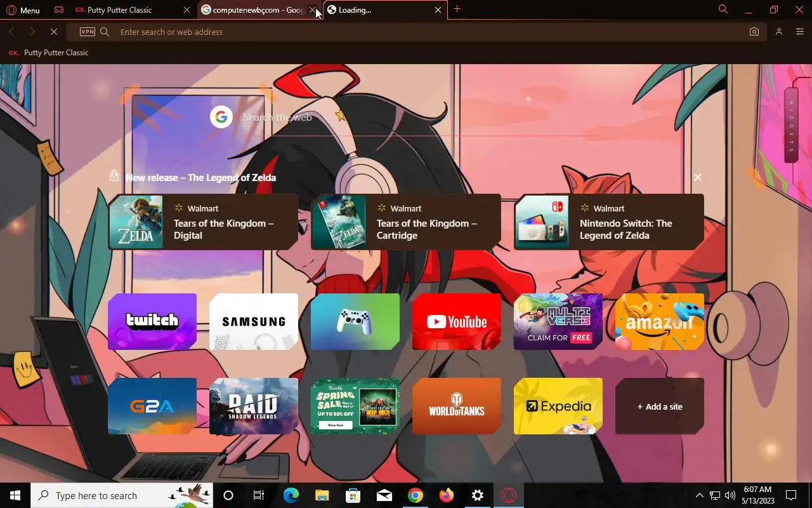Go back to previous page

coord(11,32)
